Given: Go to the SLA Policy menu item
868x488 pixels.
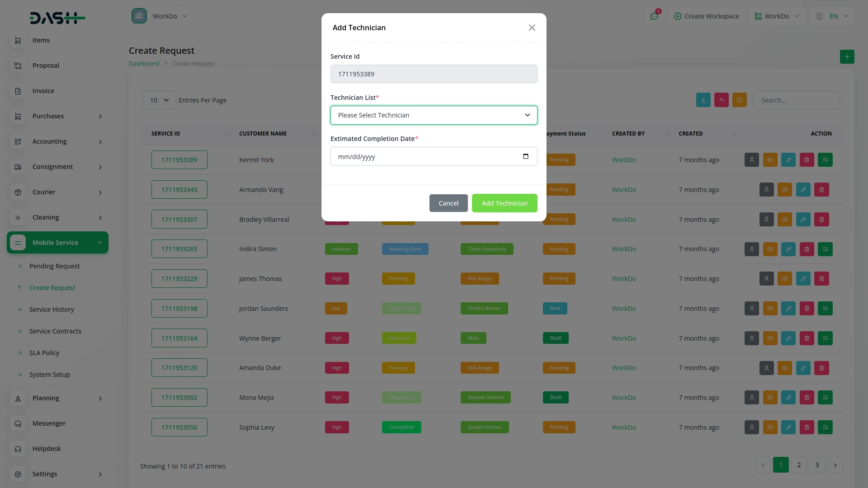Looking at the screenshot, I should tap(44, 353).
